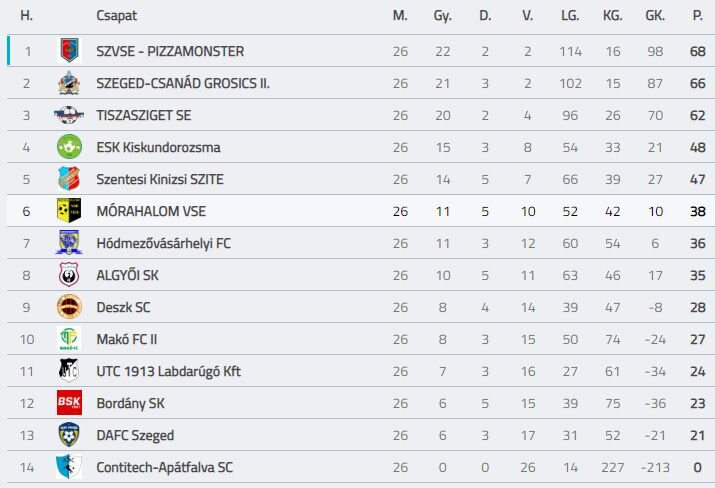715x488 pixels.
Task: Click the SZVSE - PIZZAMONSTER club logo
Action: point(69,51)
